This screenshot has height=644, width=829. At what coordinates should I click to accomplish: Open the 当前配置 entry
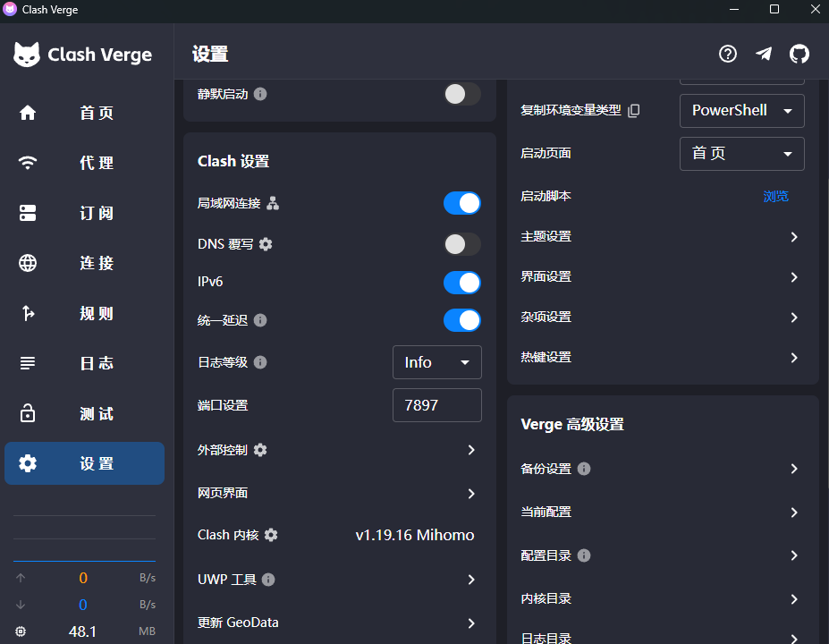[662, 512]
